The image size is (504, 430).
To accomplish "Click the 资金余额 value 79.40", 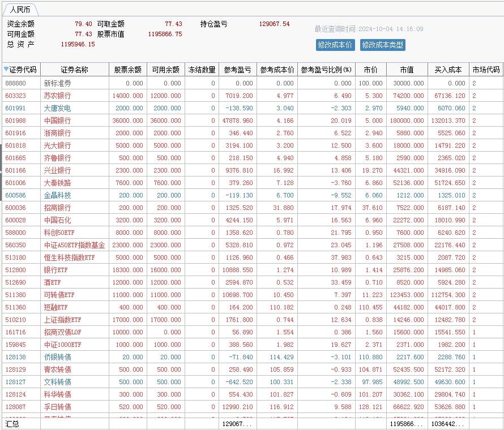I will [83, 24].
